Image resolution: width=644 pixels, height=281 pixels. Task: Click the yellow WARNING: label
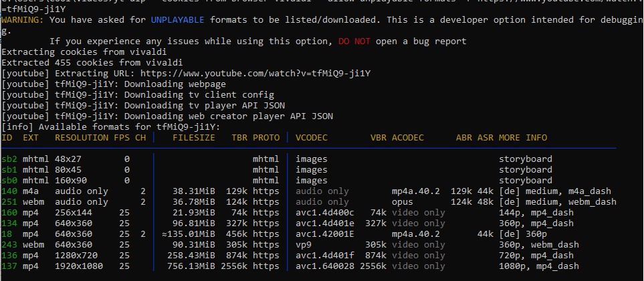tap(23, 20)
